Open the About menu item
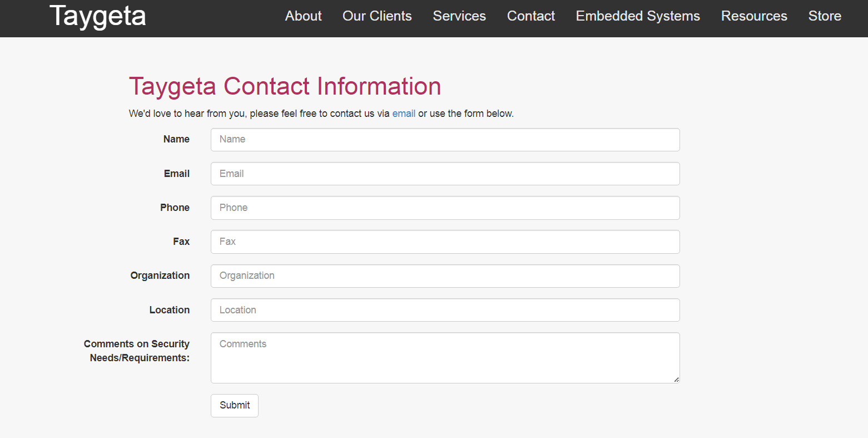The width and height of the screenshot is (868, 438). pos(303,16)
